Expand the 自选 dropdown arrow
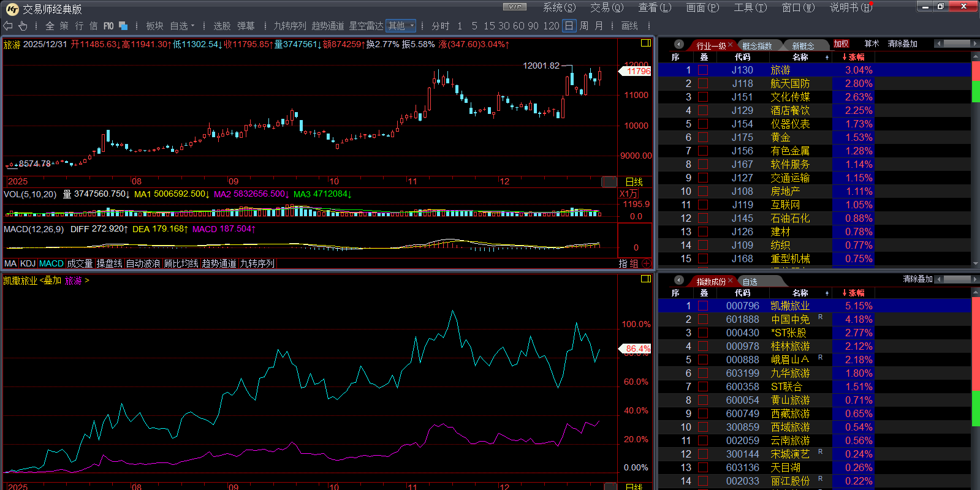The width and height of the screenshot is (980, 490). click(x=192, y=26)
